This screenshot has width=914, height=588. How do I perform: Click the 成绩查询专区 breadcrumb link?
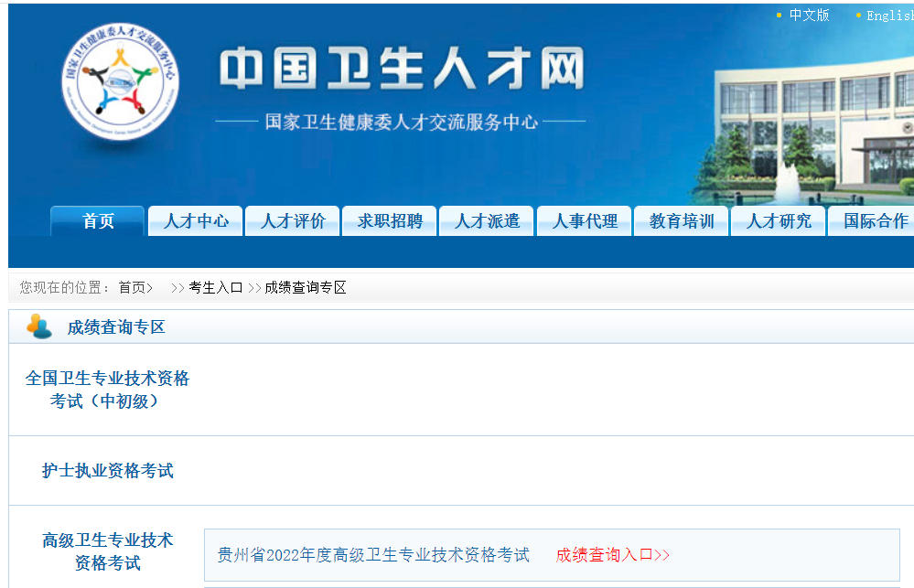coord(306,287)
